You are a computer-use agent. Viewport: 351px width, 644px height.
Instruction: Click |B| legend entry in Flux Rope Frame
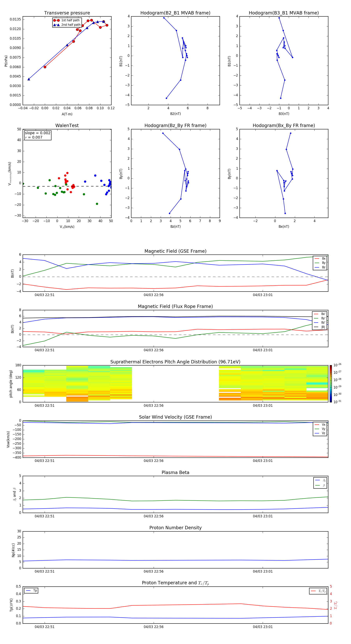click(x=320, y=327)
